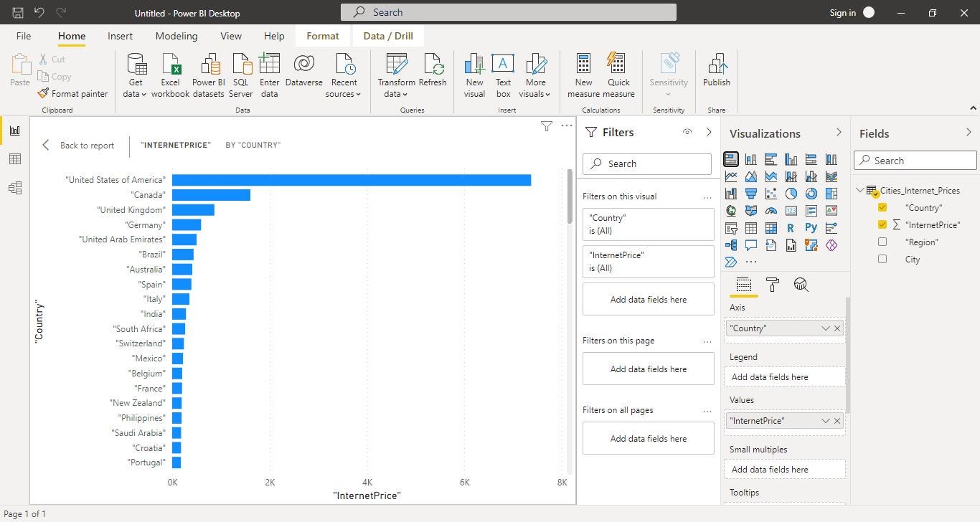Viewport: 980px width, 522px height.
Task: Go Back to report
Action: (78, 145)
